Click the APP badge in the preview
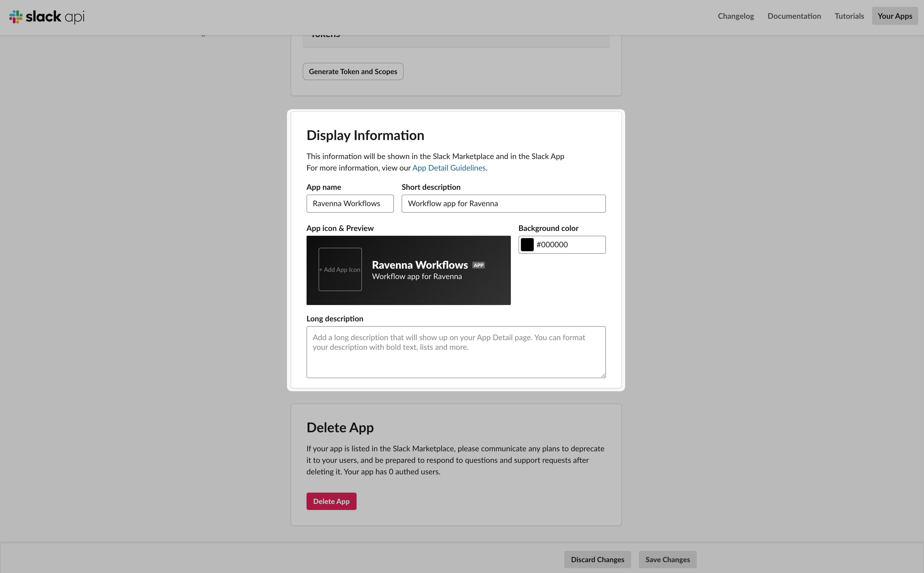Screen dimensions: 924x573 coord(478,265)
